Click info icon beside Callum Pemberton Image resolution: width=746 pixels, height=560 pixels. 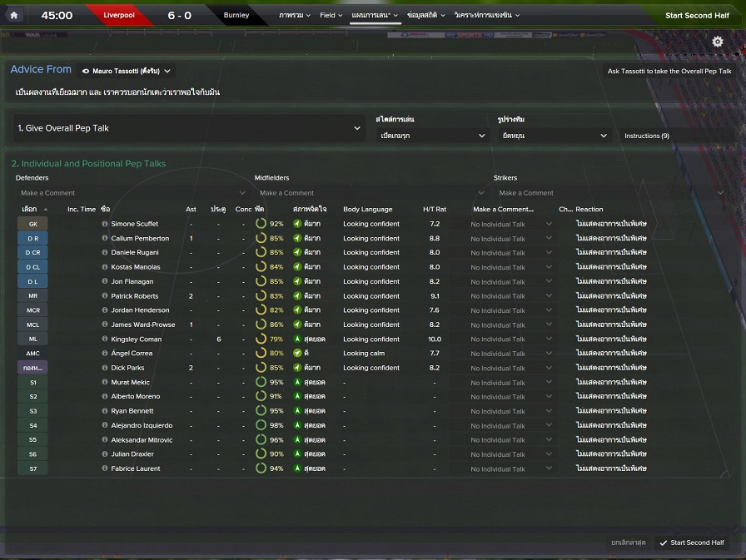pyautogui.click(x=105, y=238)
